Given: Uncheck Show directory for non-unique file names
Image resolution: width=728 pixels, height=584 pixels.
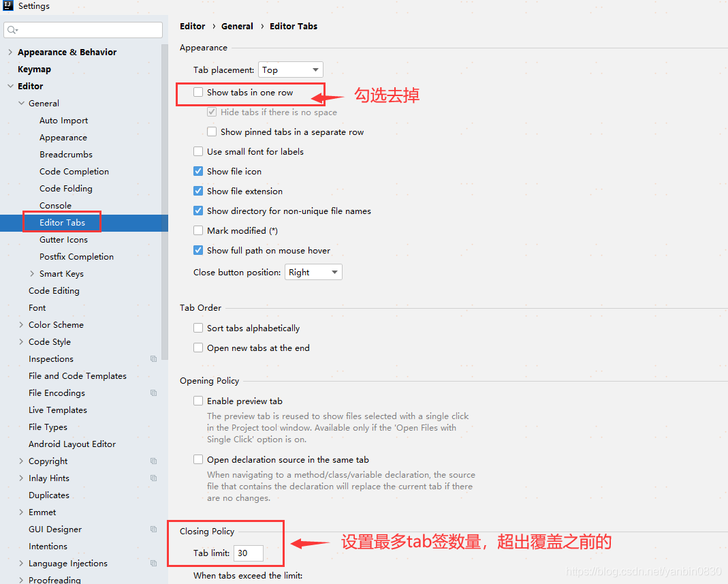Looking at the screenshot, I should point(197,211).
